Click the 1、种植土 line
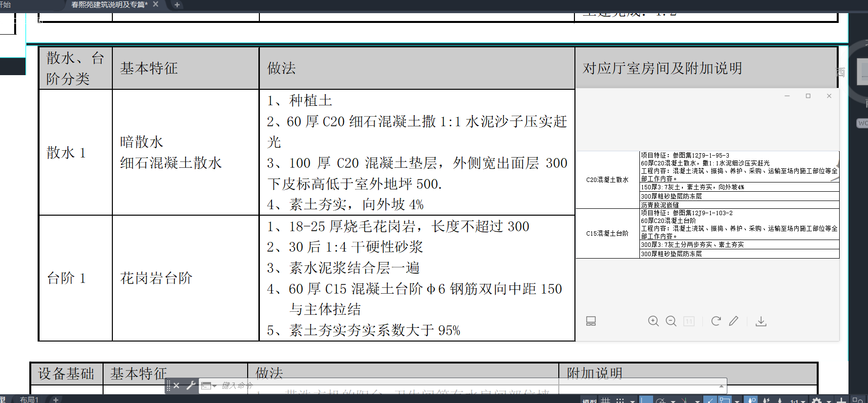Screen dimensions: 868x403 tap(299, 101)
